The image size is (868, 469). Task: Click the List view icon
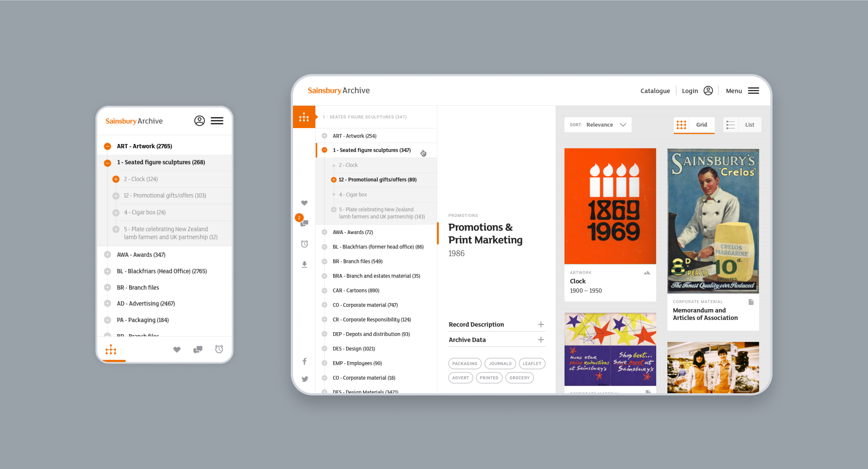click(730, 125)
